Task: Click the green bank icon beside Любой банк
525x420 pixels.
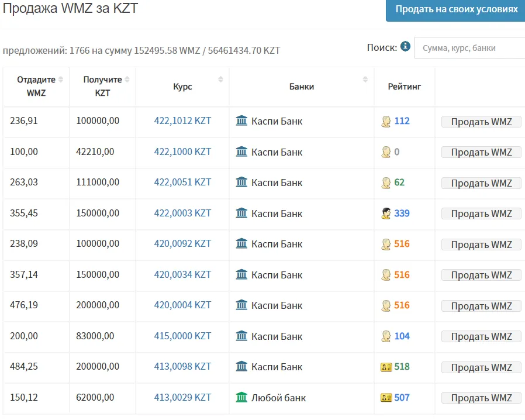Action: tap(241, 397)
